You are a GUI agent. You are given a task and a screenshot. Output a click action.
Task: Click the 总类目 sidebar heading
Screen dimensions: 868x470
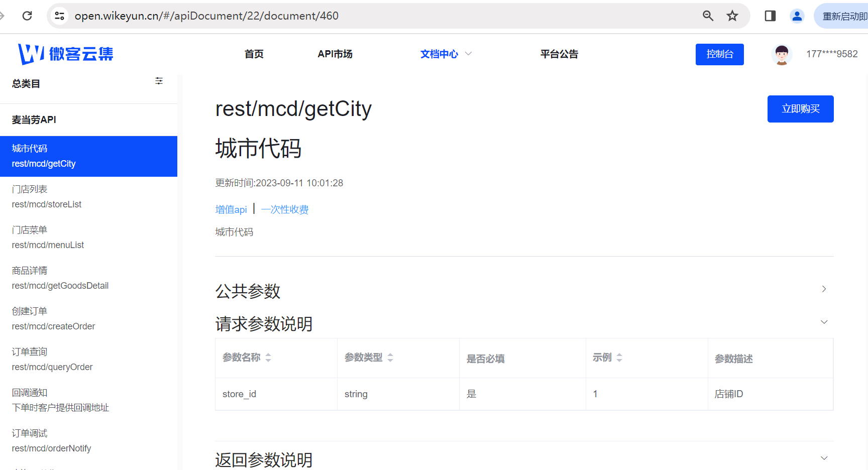(x=26, y=83)
